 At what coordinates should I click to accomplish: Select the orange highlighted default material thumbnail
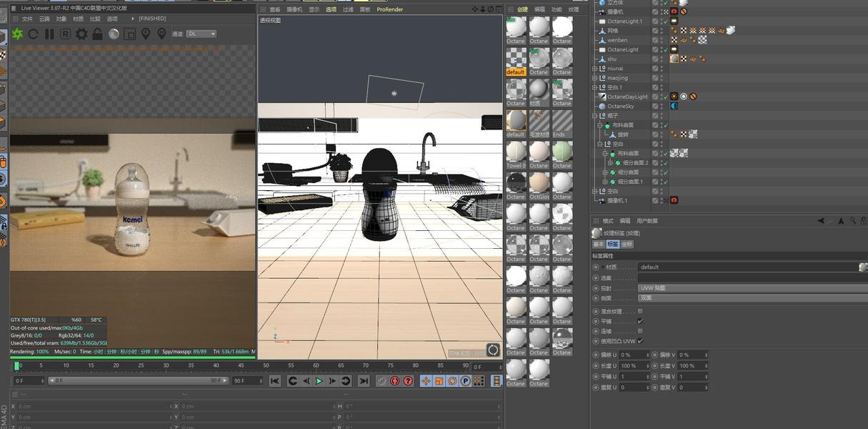point(516,61)
